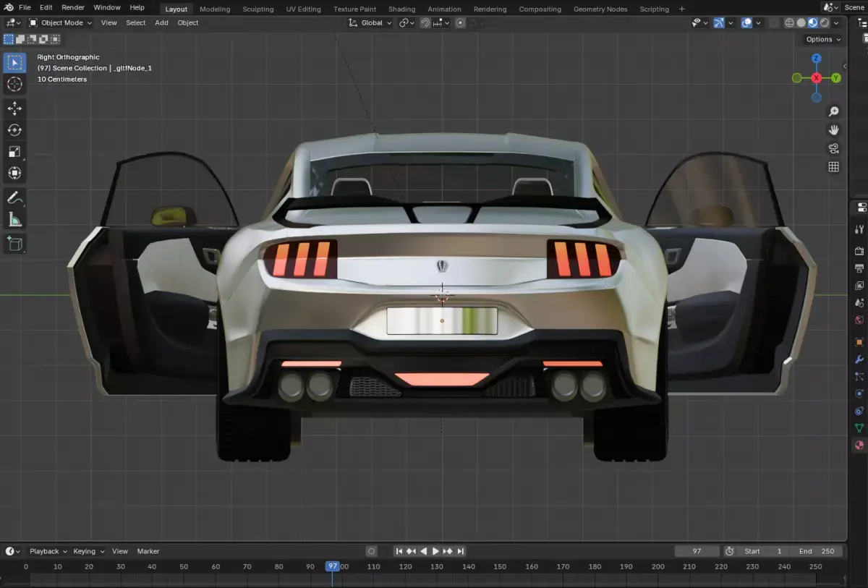Click the Z axis on navigation gizmo
Screen dimensions: 868x588
816,59
